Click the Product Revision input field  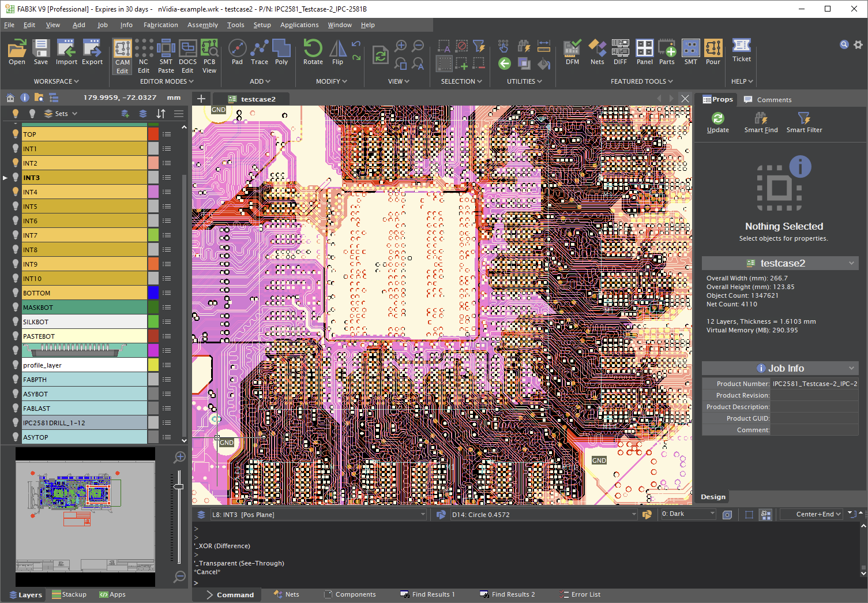[x=814, y=395]
